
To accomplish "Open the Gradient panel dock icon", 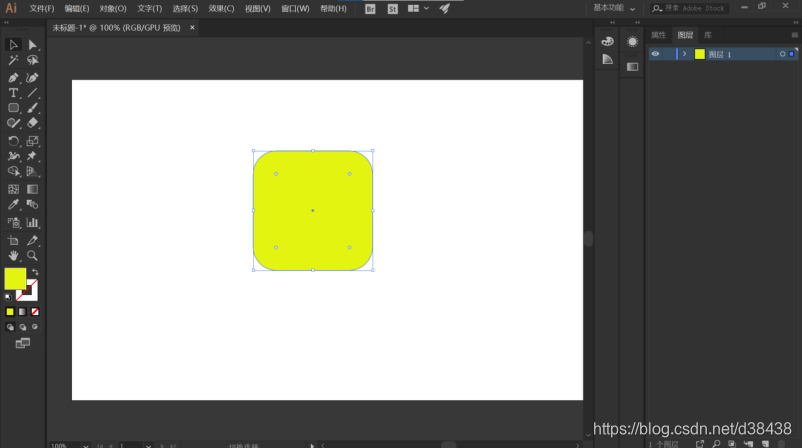I will (632, 66).
